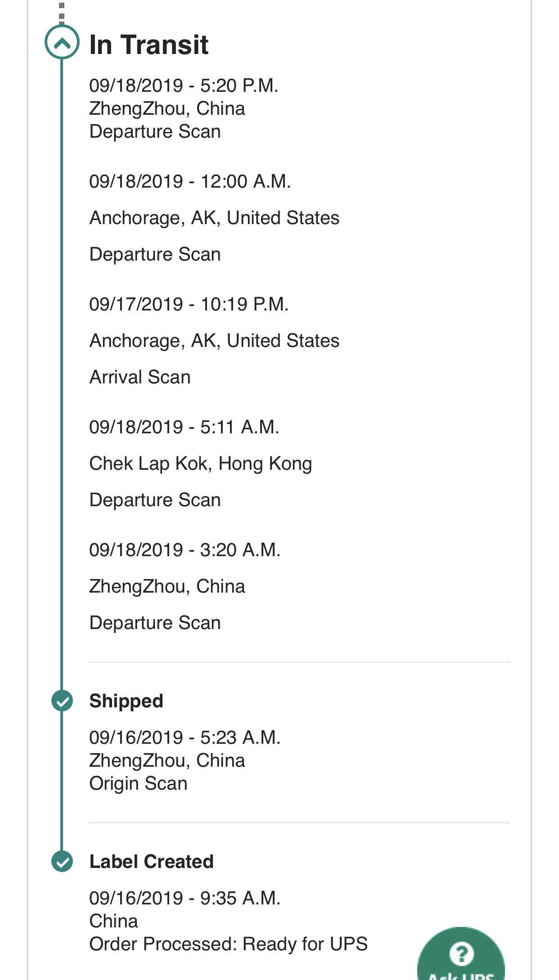
Task: Open Ask UPS question mark help
Action: 461,954
